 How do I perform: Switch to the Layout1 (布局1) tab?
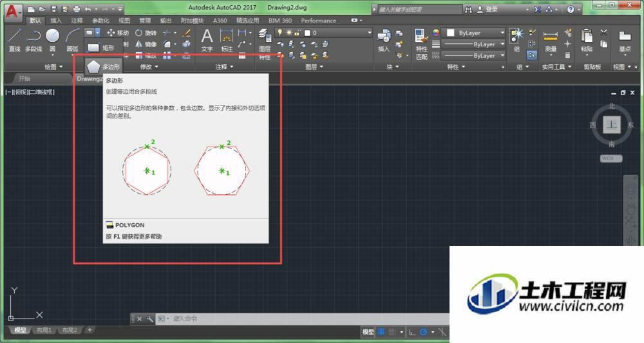[44, 330]
